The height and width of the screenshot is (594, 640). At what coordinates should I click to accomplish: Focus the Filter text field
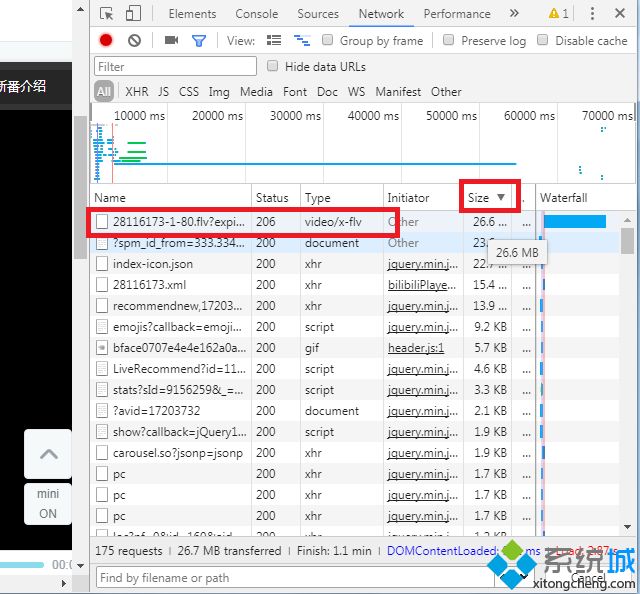[x=175, y=67]
